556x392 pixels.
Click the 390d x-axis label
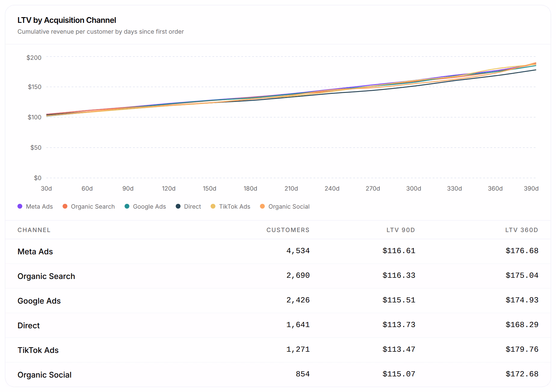(531, 188)
